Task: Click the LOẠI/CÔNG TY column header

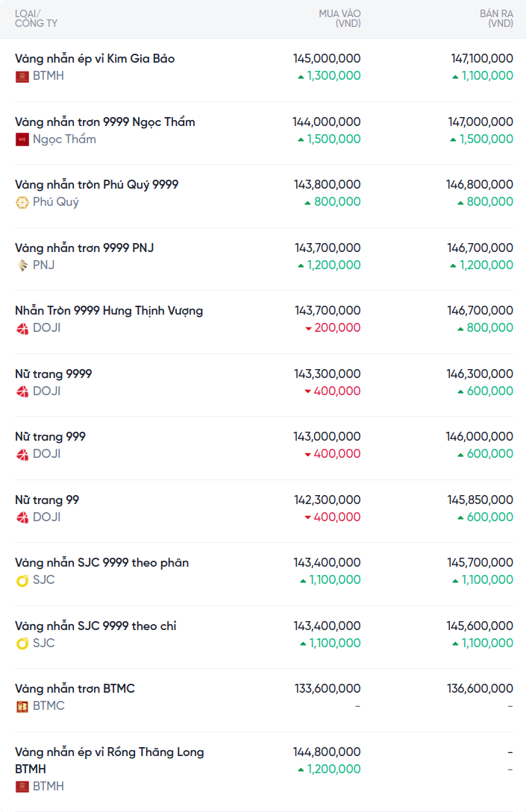Action: [x=36, y=19]
